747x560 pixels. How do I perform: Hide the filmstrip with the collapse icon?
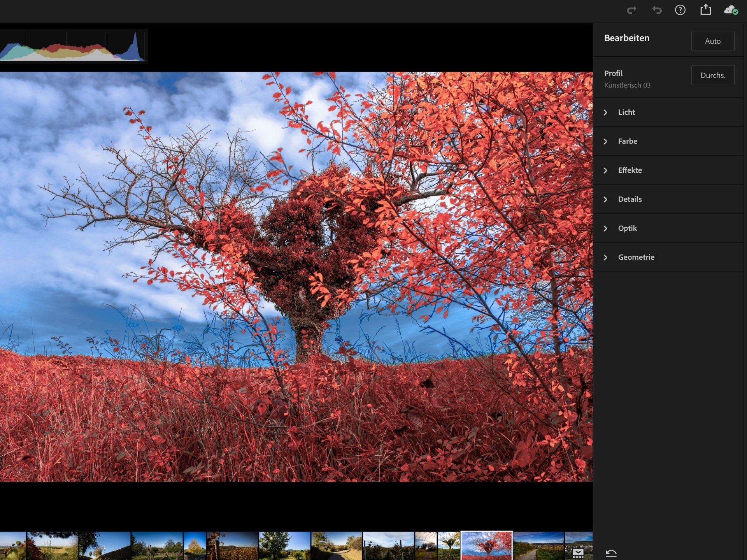click(x=578, y=553)
